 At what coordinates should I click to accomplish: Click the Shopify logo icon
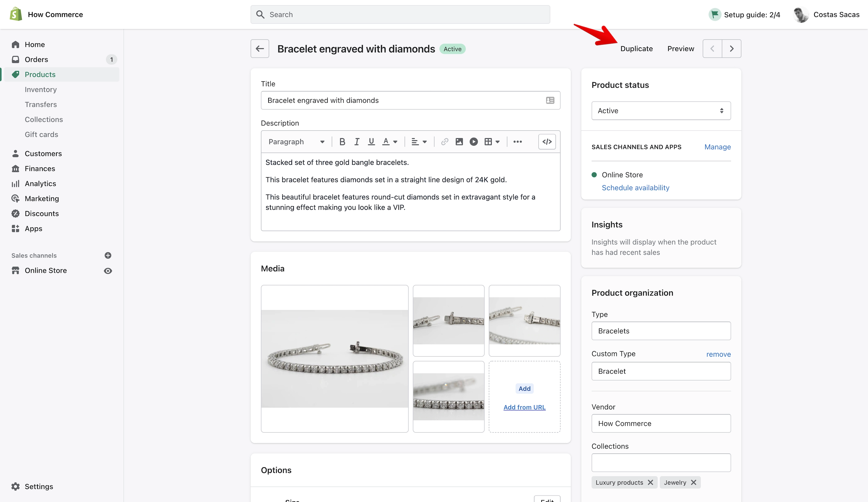pyautogui.click(x=16, y=14)
